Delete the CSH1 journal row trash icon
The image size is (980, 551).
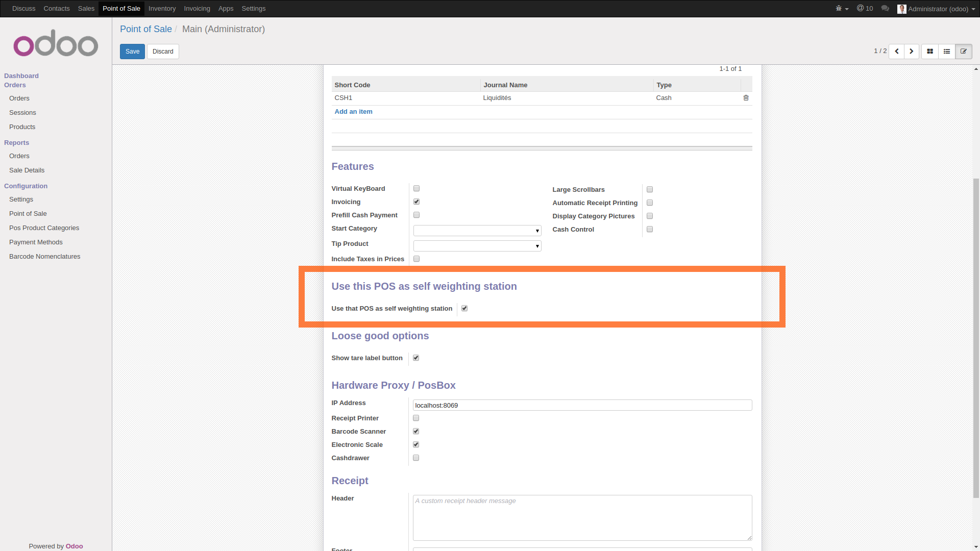(x=746, y=98)
